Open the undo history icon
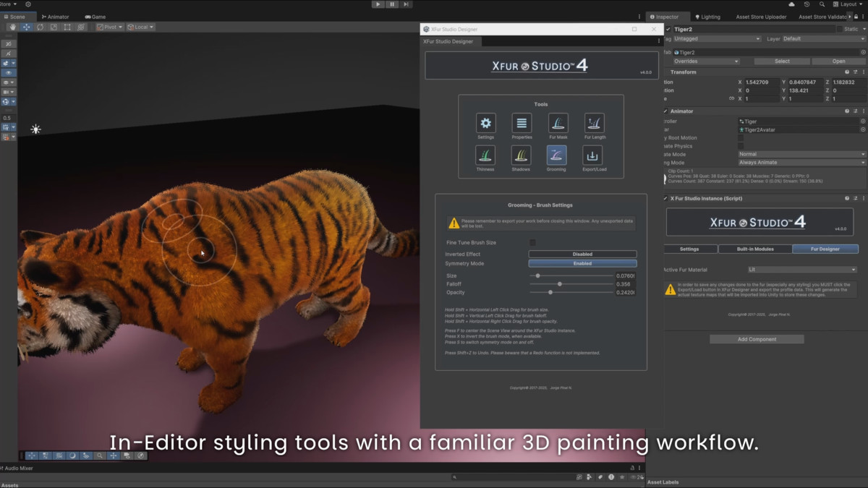This screenshot has width=868, height=488. click(807, 4)
